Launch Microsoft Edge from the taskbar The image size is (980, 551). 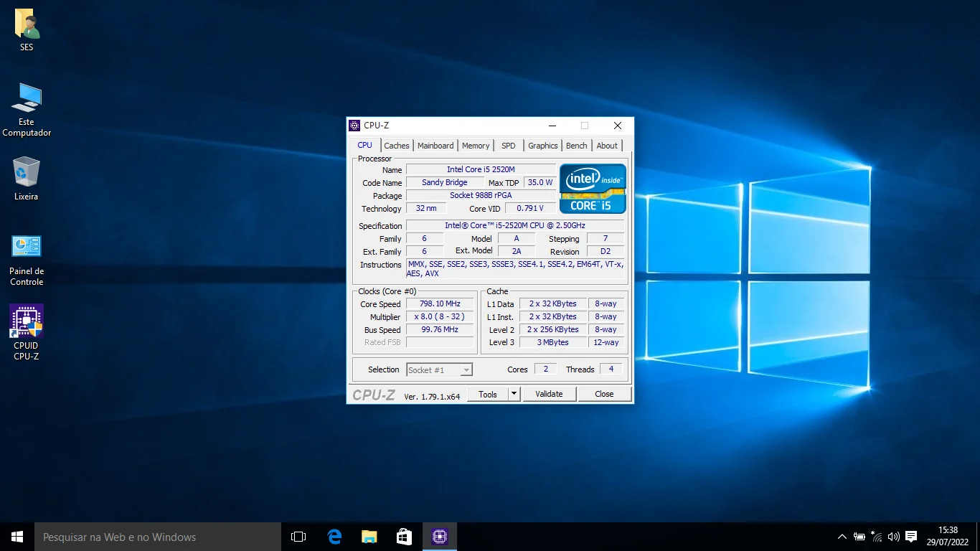point(334,537)
